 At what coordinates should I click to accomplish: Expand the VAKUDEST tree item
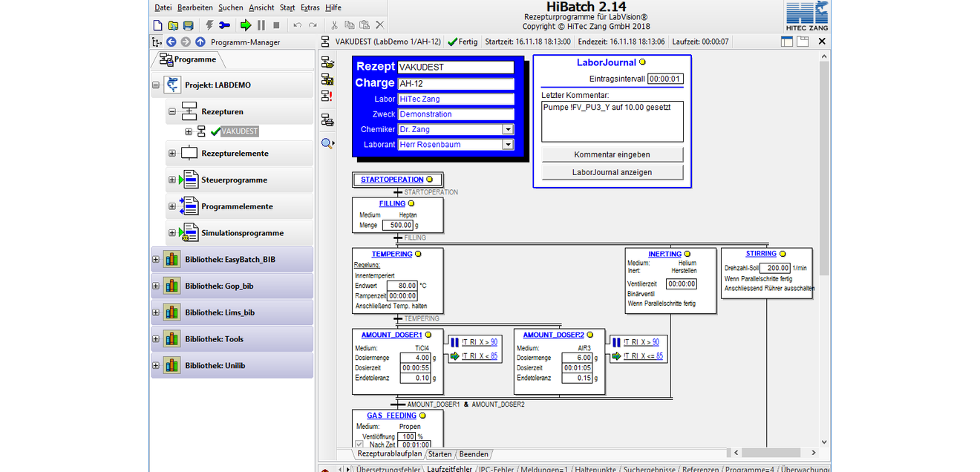tap(189, 132)
